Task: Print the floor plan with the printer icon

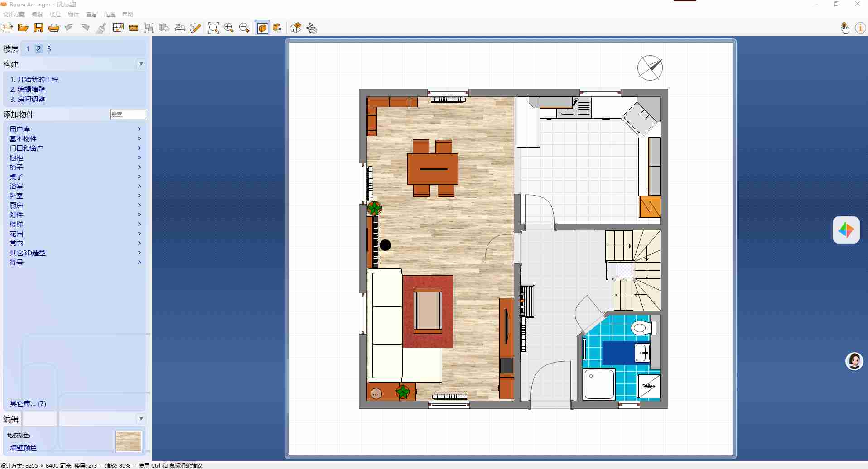Action: point(54,28)
